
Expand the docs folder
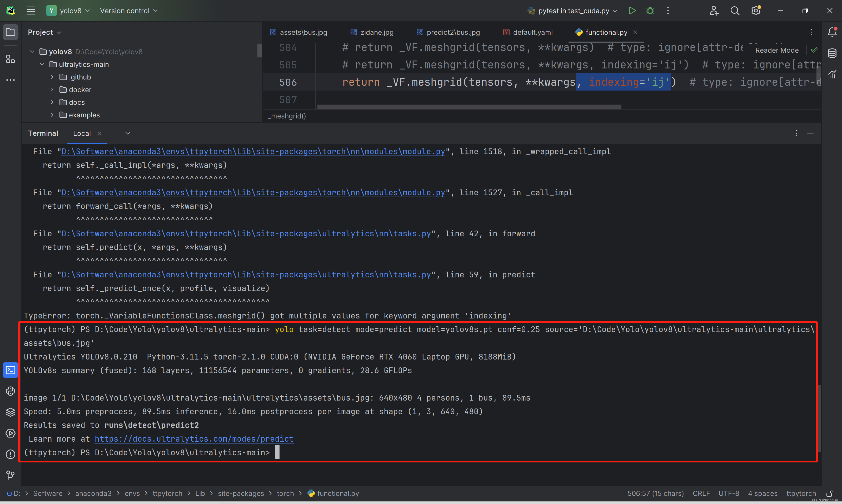(52, 102)
